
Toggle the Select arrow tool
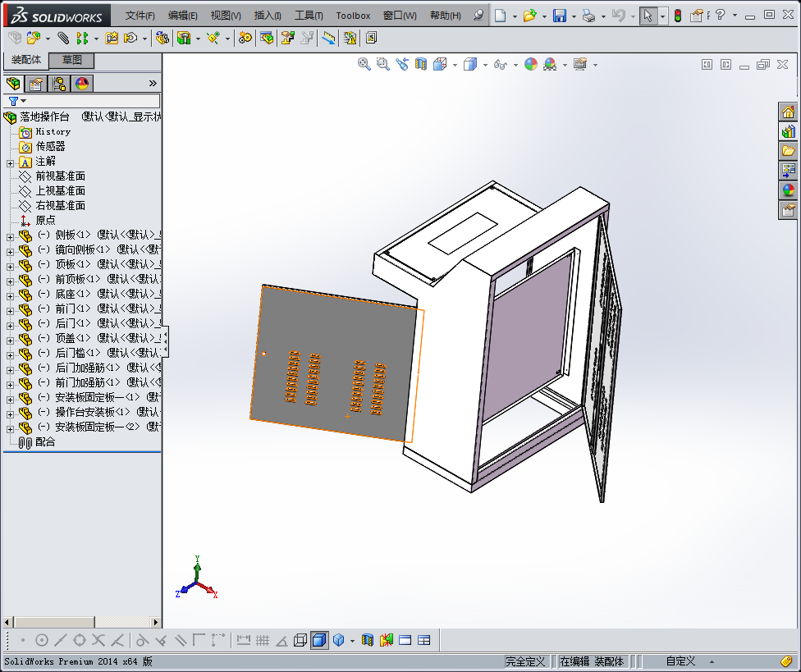pos(648,16)
